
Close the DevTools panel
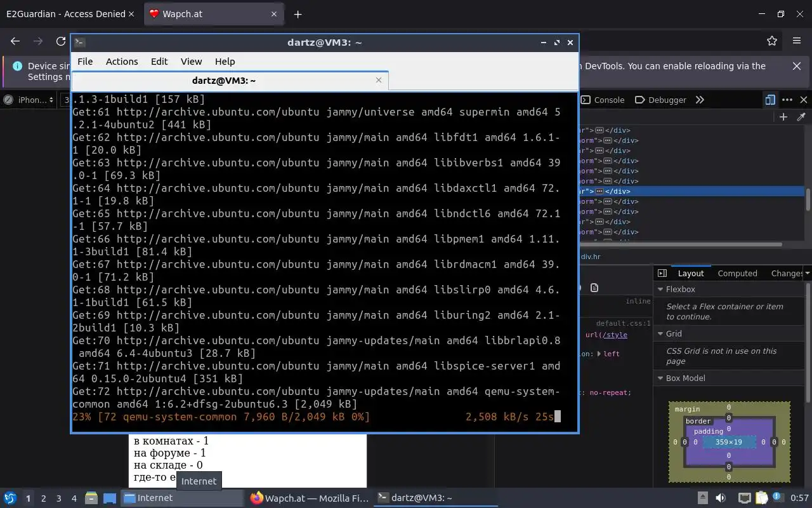coord(804,100)
